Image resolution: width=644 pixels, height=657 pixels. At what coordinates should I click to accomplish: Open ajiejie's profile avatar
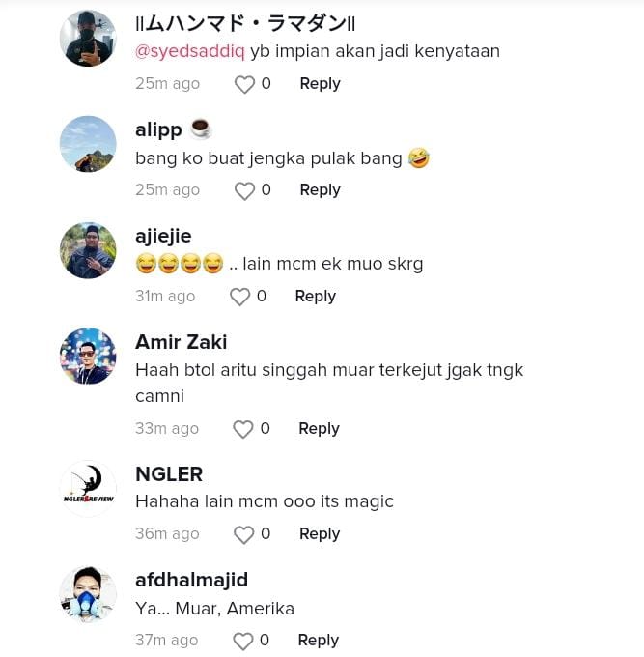[x=88, y=250]
